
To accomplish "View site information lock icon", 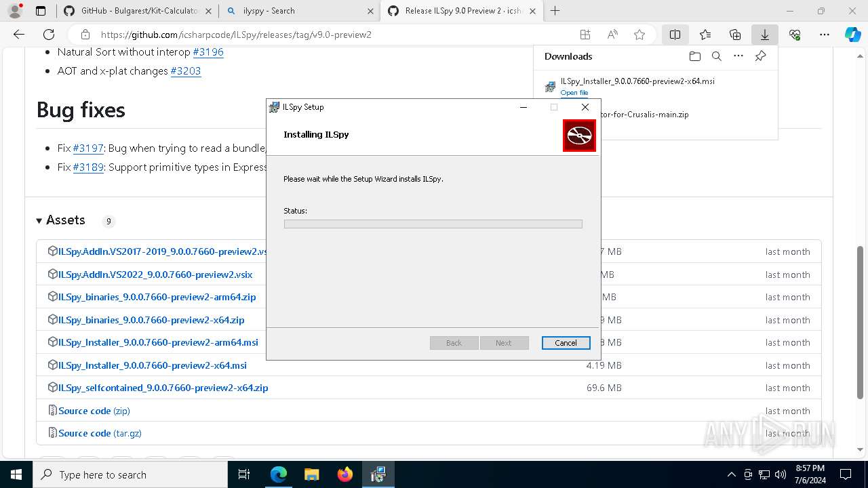I will click(x=85, y=35).
